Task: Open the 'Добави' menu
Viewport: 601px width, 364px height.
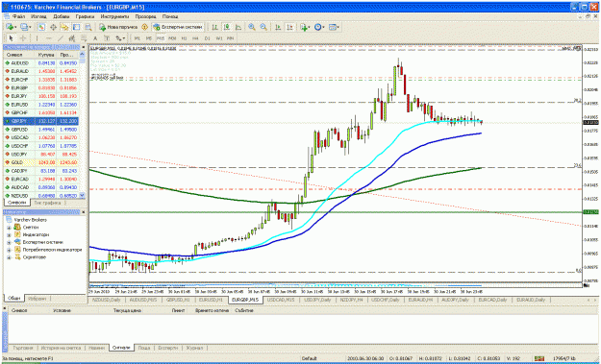Action: [62, 16]
